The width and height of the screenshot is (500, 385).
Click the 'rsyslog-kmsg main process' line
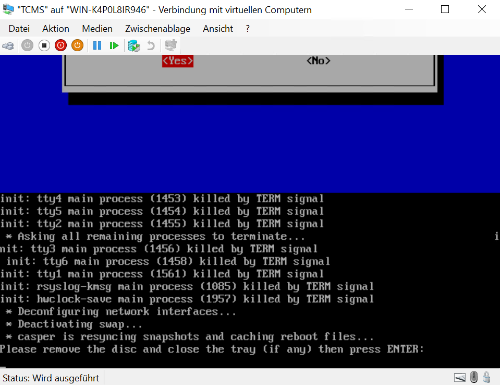(x=187, y=286)
